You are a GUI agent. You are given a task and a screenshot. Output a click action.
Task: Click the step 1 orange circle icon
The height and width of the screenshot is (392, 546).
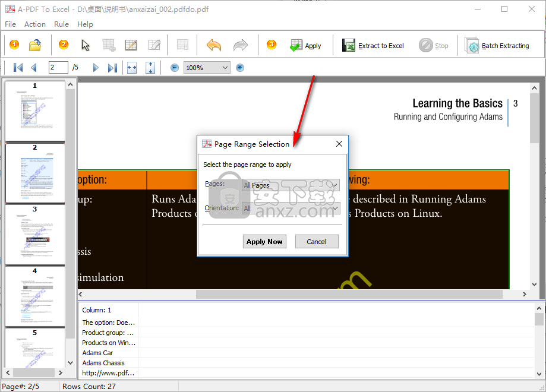pyautogui.click(x=14, y=45)
